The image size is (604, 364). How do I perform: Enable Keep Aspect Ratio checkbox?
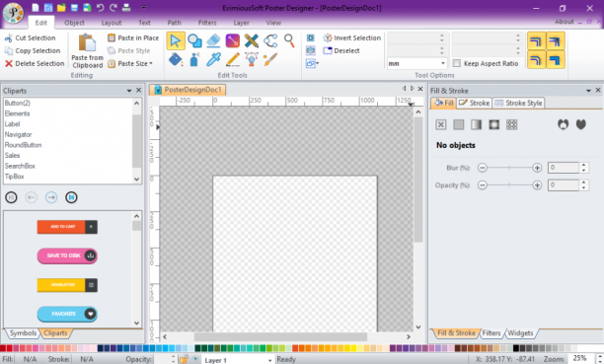pyautogui.click(x=457, y=63)
